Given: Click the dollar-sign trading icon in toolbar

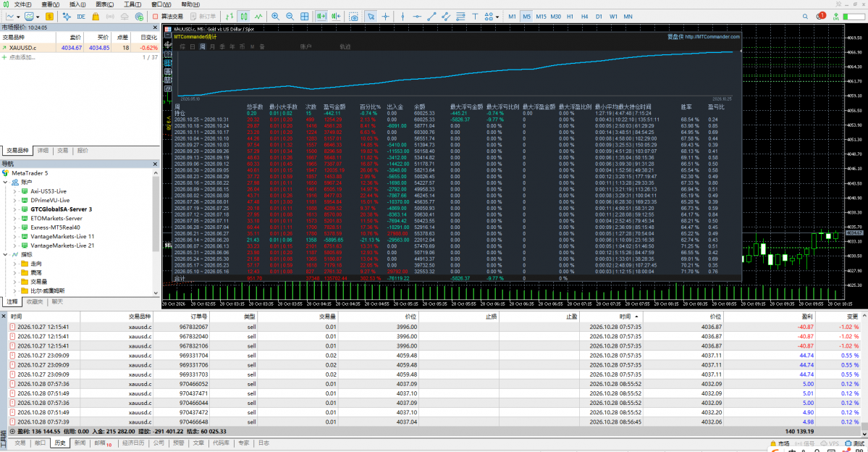Looking at the screenshot, I should point(49,17).
